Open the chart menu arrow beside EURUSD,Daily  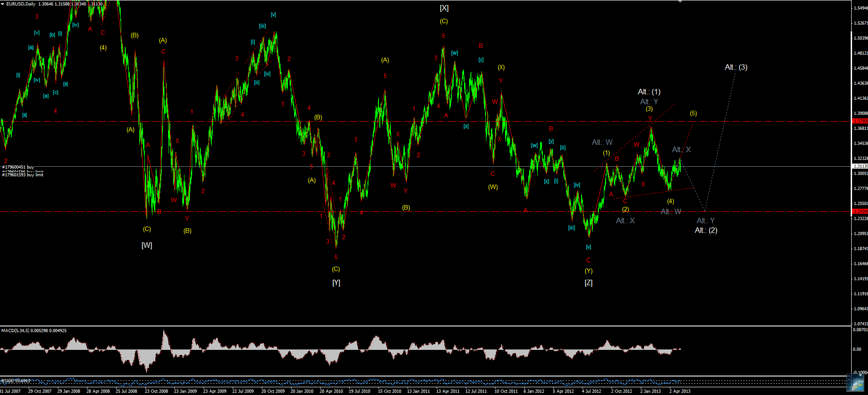point(3,4)
